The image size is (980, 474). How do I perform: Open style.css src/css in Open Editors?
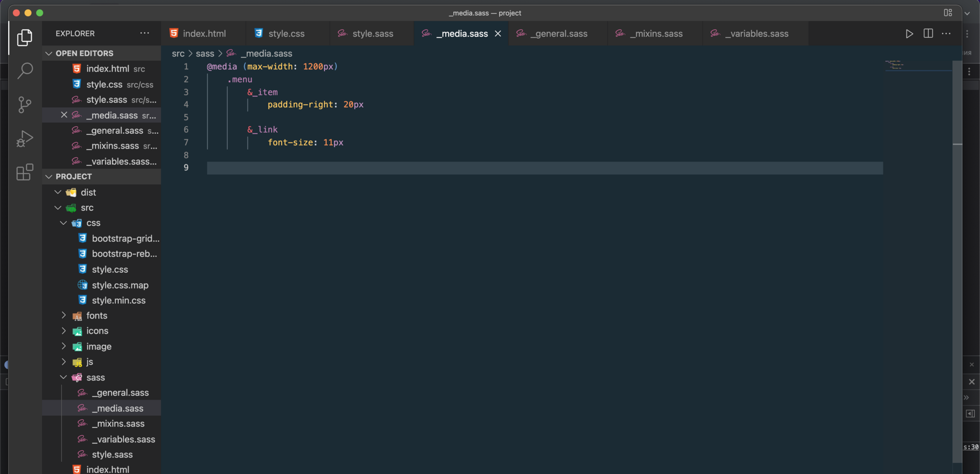[x=101, y=84]
